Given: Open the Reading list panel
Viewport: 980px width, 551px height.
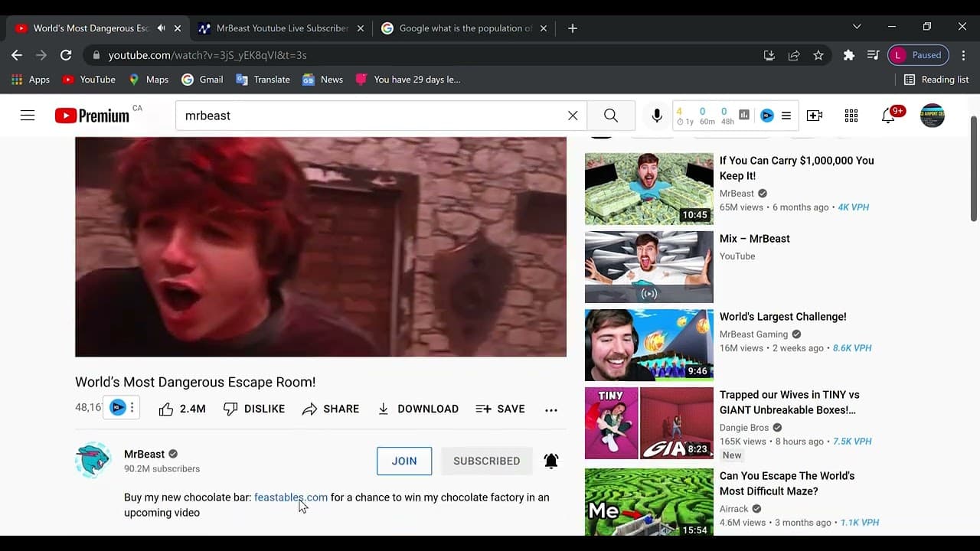Looking at the screenshot, I should click(x=935, y=80).
